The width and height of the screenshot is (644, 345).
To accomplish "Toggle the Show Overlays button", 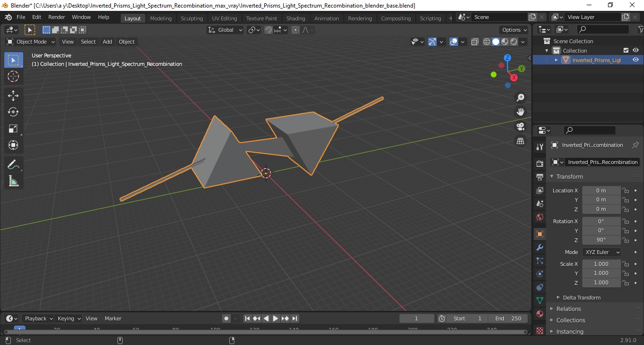I will coord(454,42).
